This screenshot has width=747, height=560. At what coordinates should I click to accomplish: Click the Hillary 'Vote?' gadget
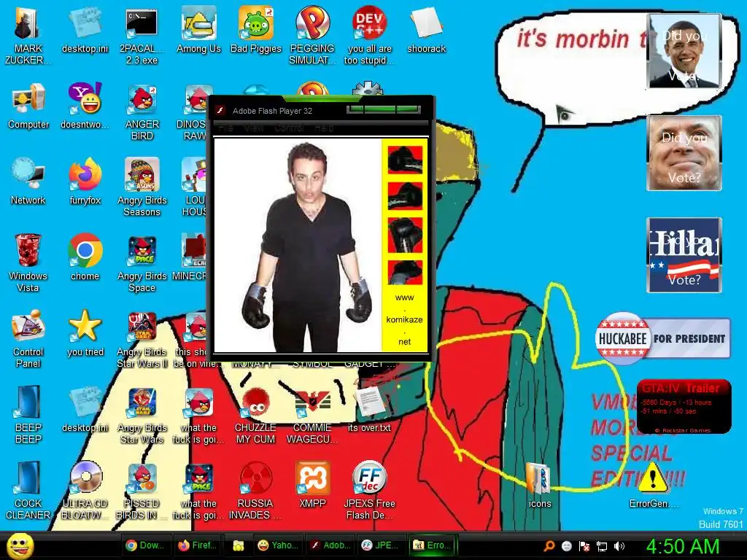pos(684,254)
